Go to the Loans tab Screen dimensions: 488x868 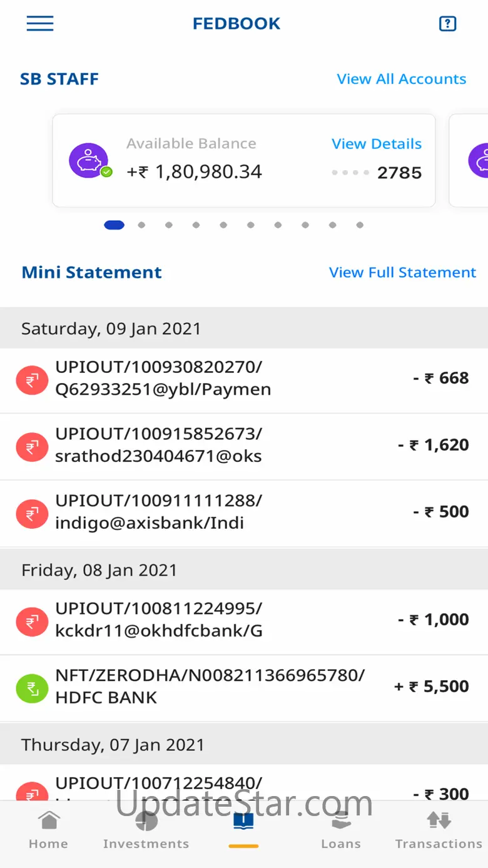340,829
